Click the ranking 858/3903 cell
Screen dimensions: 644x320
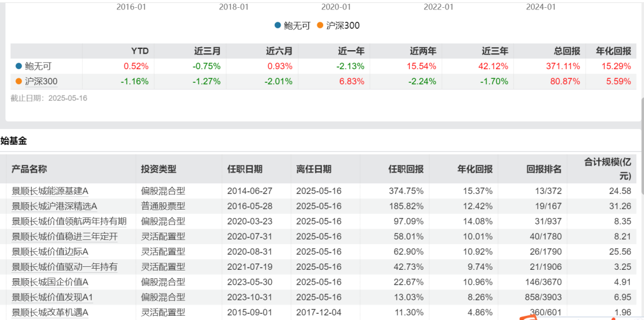coord(543,297)
